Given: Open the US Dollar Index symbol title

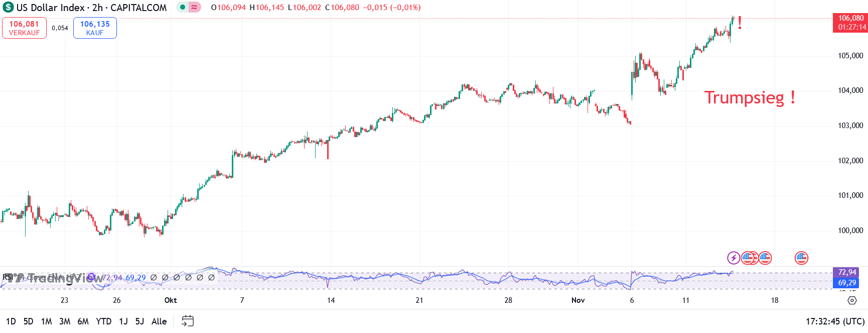Looking at the screenshot, I should pyautogui.click(x=91, y=8).
